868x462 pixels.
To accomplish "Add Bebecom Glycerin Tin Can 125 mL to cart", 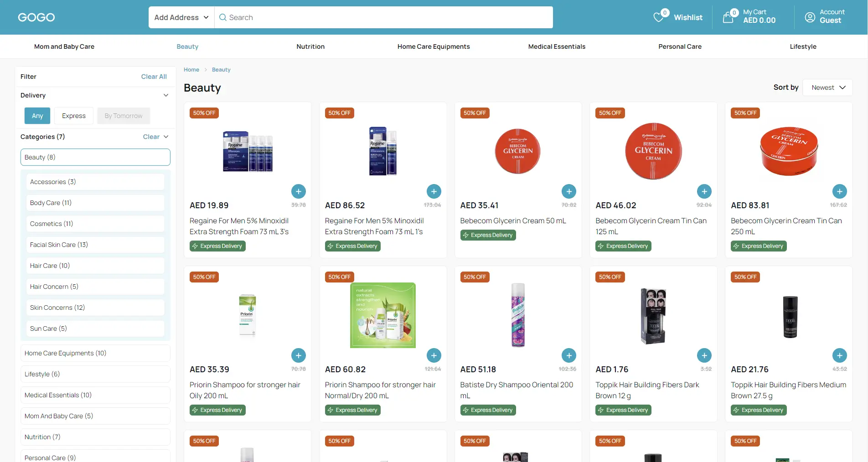I will (704, 191).
